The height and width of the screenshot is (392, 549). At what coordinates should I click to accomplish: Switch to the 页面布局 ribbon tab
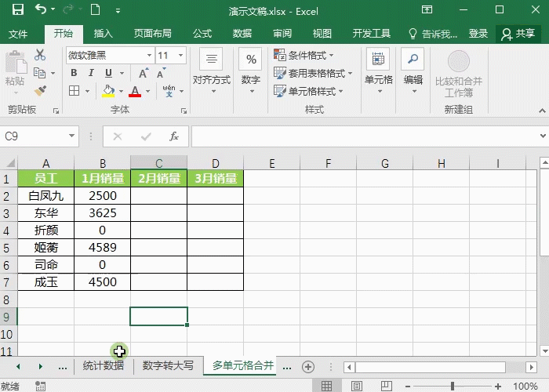tap(153, 34)
